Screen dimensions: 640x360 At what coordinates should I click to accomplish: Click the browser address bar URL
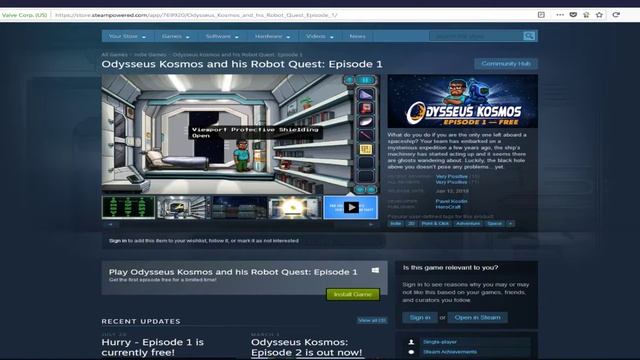pyautogui.click(x=196, y=15)
